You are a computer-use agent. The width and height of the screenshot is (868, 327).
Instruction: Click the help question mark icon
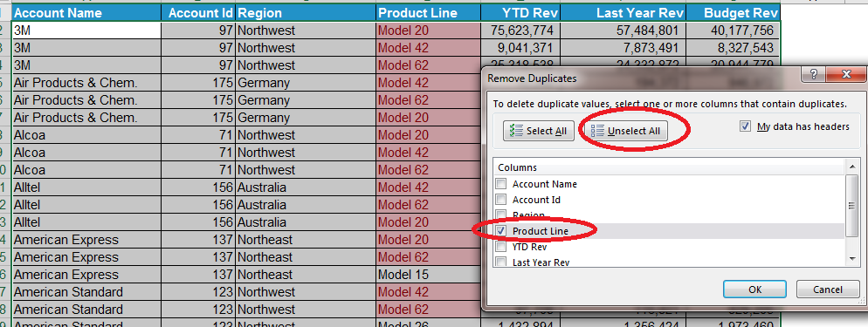tap(815, 75)
